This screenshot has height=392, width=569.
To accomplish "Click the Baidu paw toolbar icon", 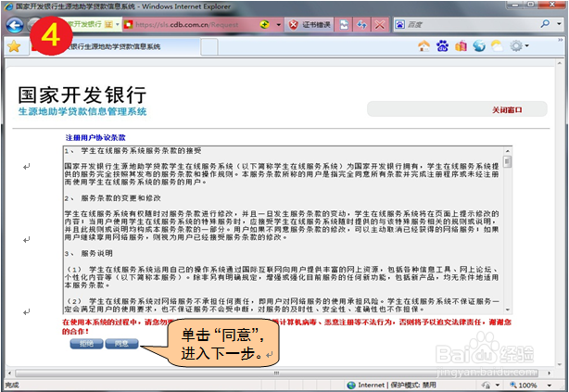I will pyautogui.click(x=442, y=46).
